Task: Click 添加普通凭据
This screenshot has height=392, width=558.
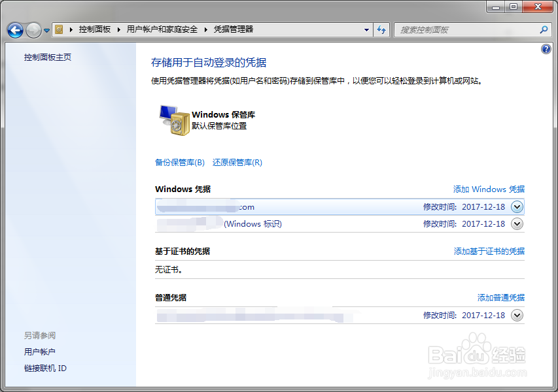Action: coord(502,297)
